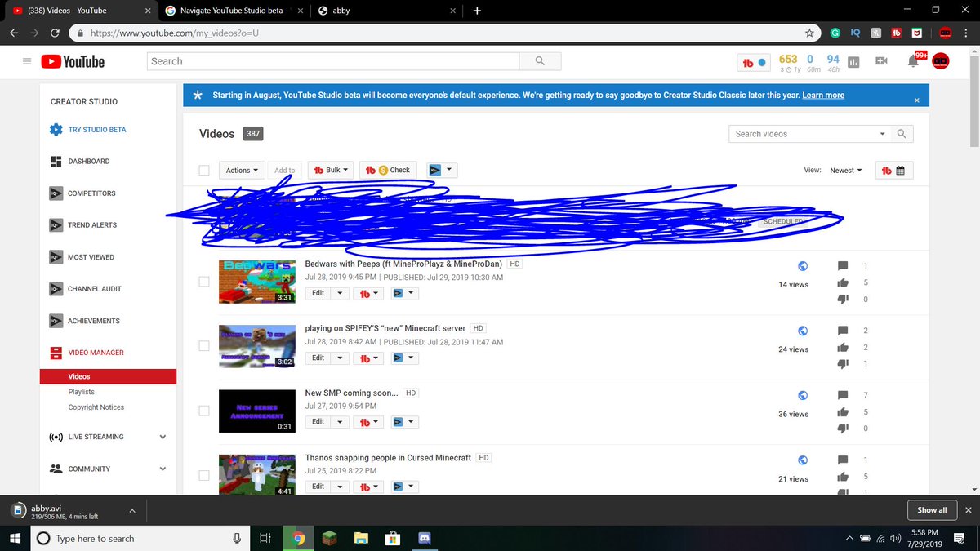The height and width of the screenshot is (551, 980).
Task: Expand the Live Streaming section
Action: point(163,437)
